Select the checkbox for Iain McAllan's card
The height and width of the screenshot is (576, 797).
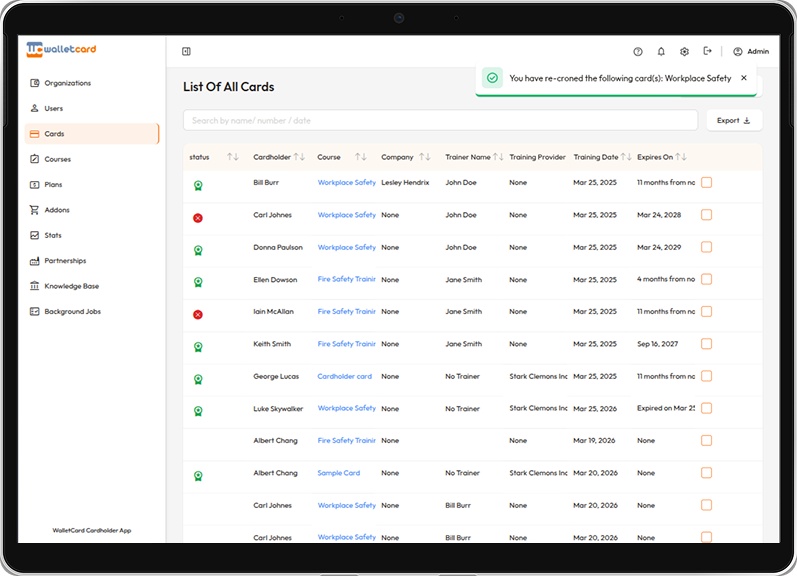click(x=707, y=312)
